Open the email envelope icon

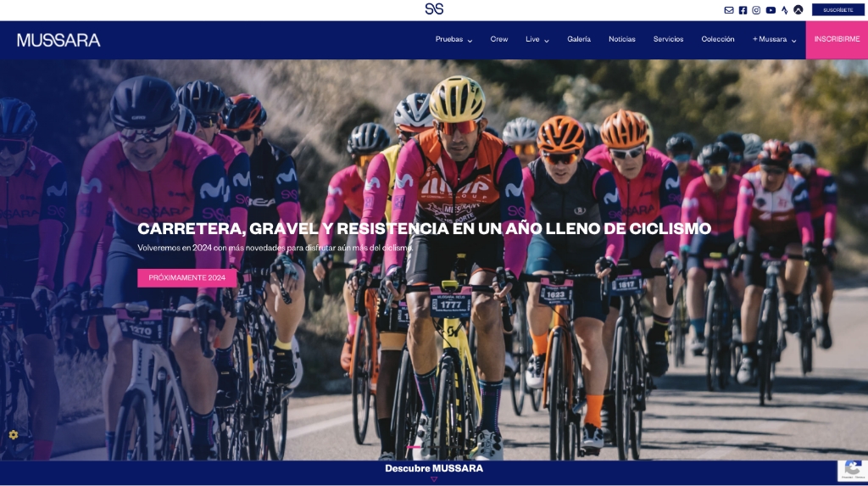[728, 10]
